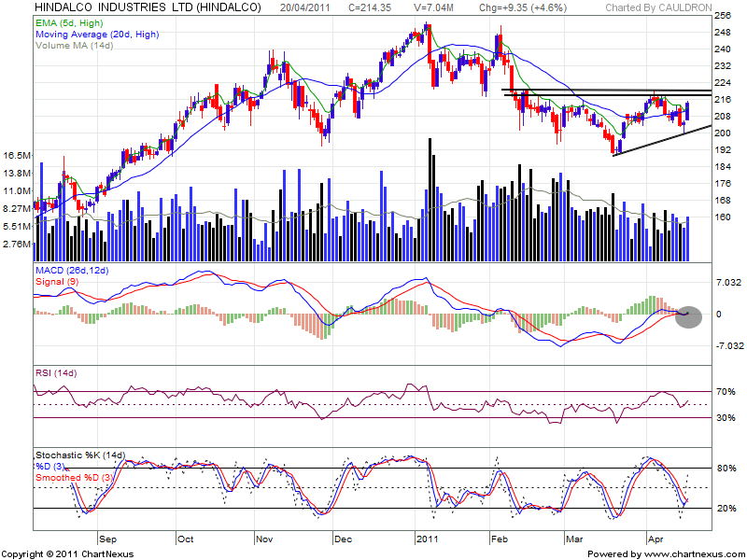Click the gray MACD crossover highlight circle
The width and height of the screenshot is (747, 560).
click(x=690, y=315)
